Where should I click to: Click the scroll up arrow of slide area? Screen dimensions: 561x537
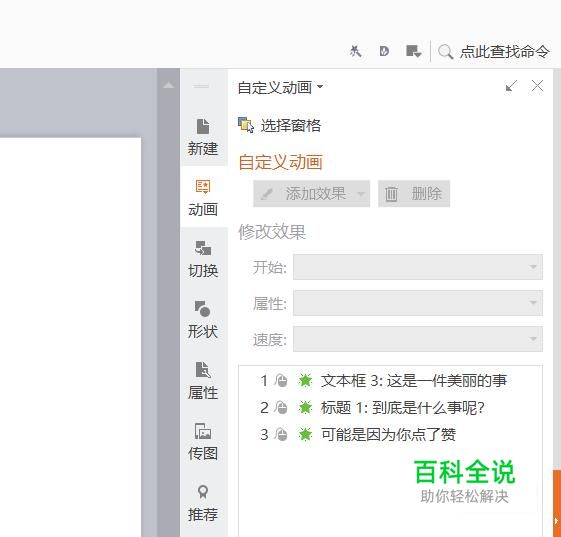pyautogui.click(x=168, y=85)
